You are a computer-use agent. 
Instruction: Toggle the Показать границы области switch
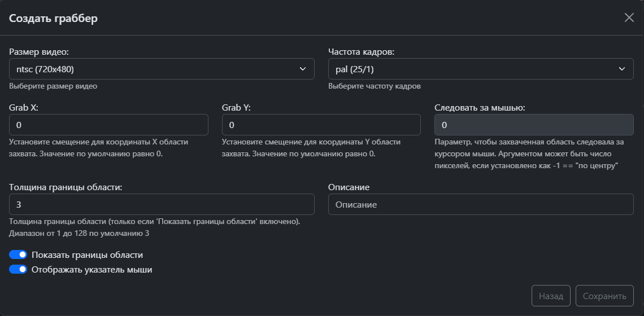coord(18,254)
